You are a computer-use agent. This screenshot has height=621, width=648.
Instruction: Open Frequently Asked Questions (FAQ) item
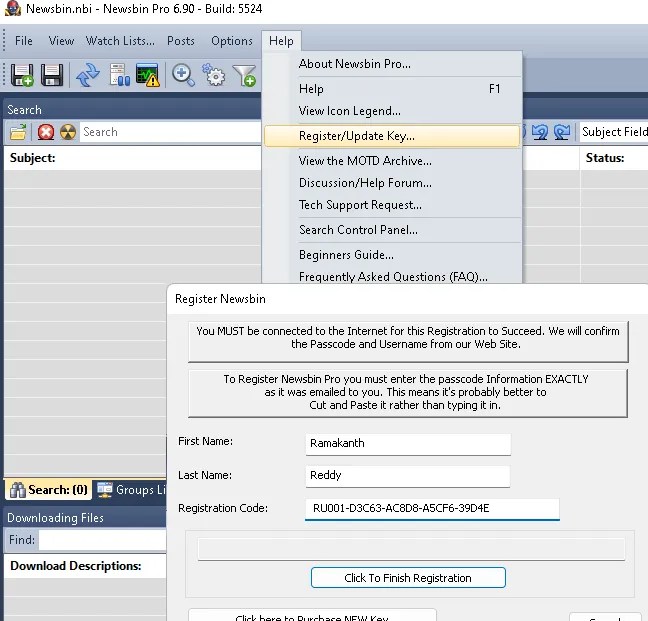(392, 276)
